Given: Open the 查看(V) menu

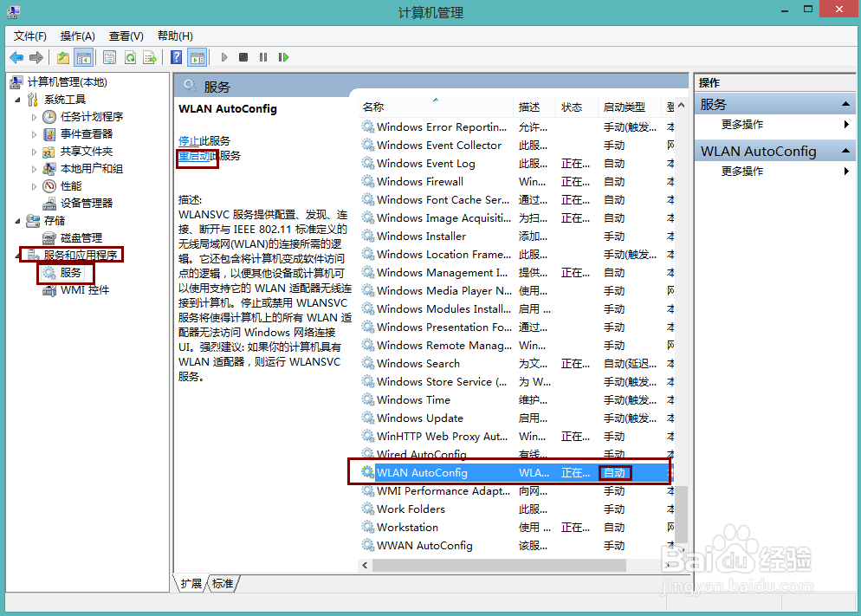Looking at the screenshot, I should pyautogui.click(x=124, y=36).
